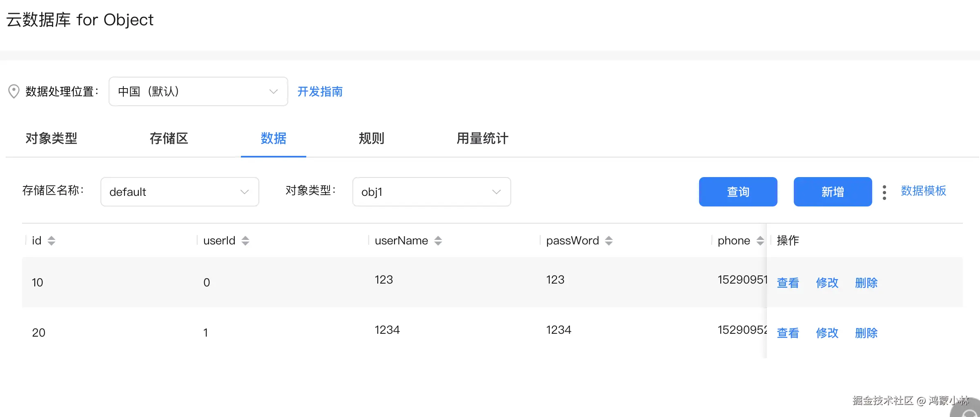980x417 pixels.
Task: Click the sort control on passWord column
Action: (x=609, y=240)
